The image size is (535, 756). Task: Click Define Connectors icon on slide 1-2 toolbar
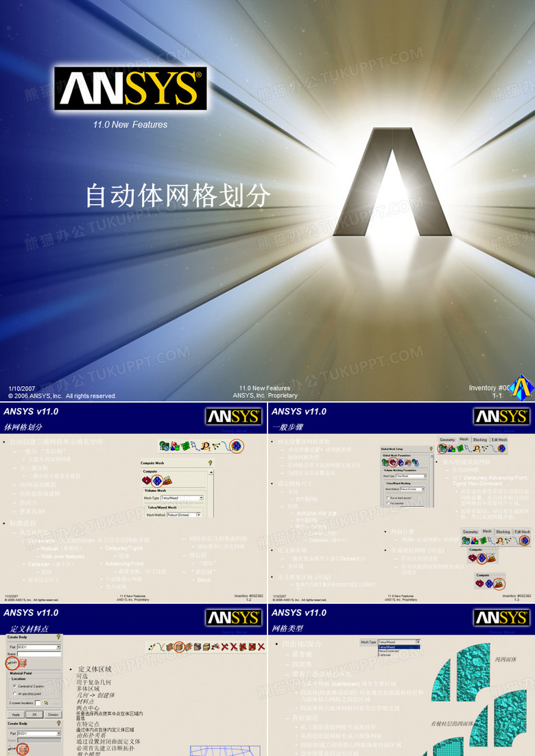tap(216, 446)
